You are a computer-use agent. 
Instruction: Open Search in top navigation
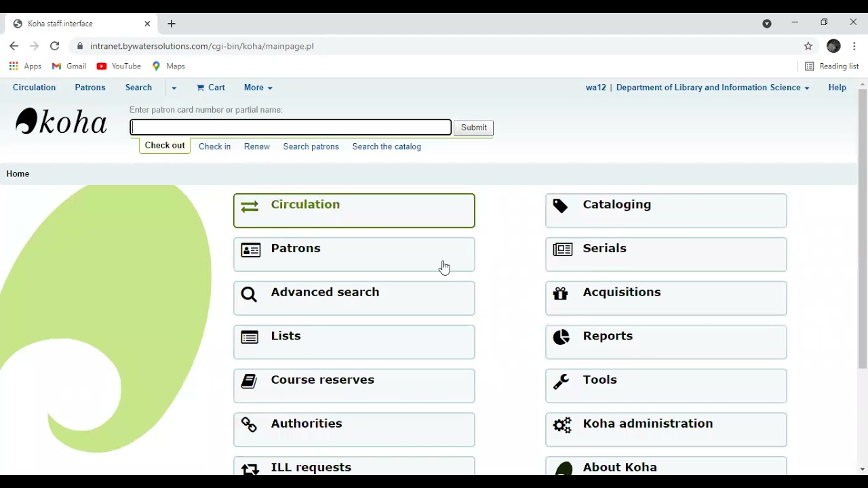coord(138,87)
